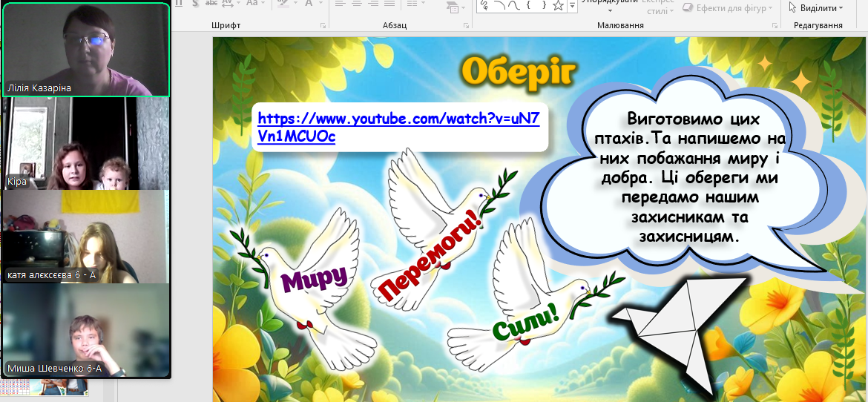Expand font color dropdown arrow
The image size is (868, 402).
tap(320, 3)
